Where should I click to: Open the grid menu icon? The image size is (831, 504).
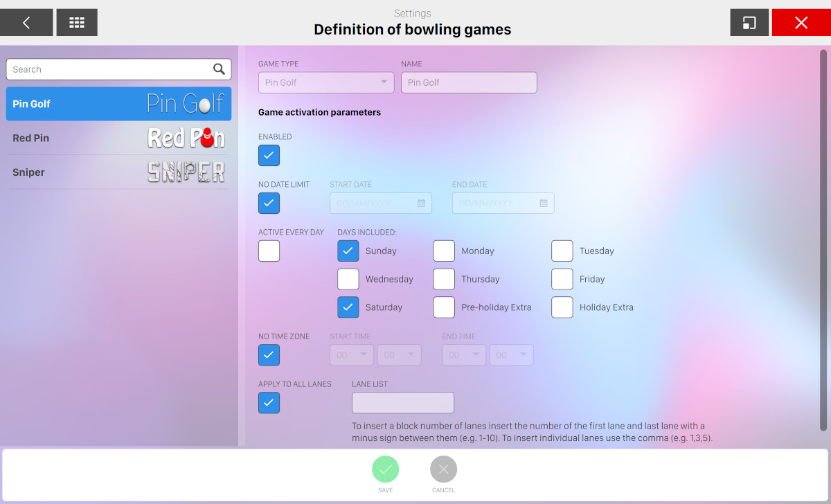click(x=77, y=23)
